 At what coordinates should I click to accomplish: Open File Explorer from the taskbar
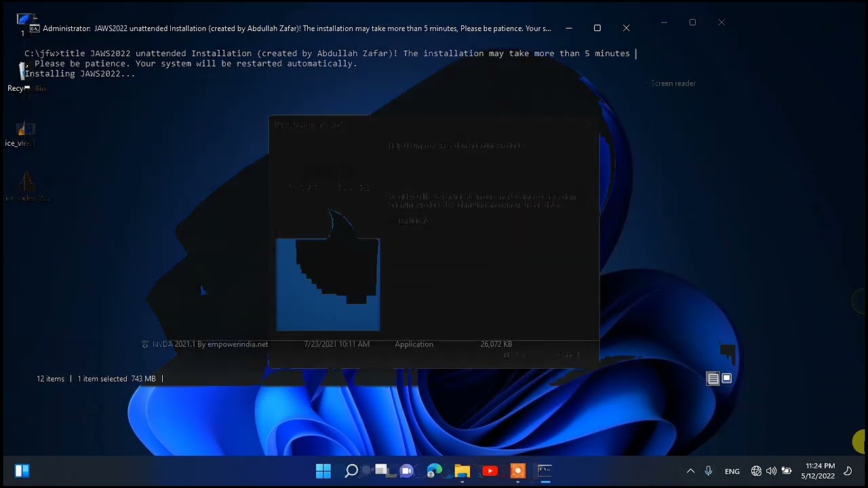click(462, 470)
